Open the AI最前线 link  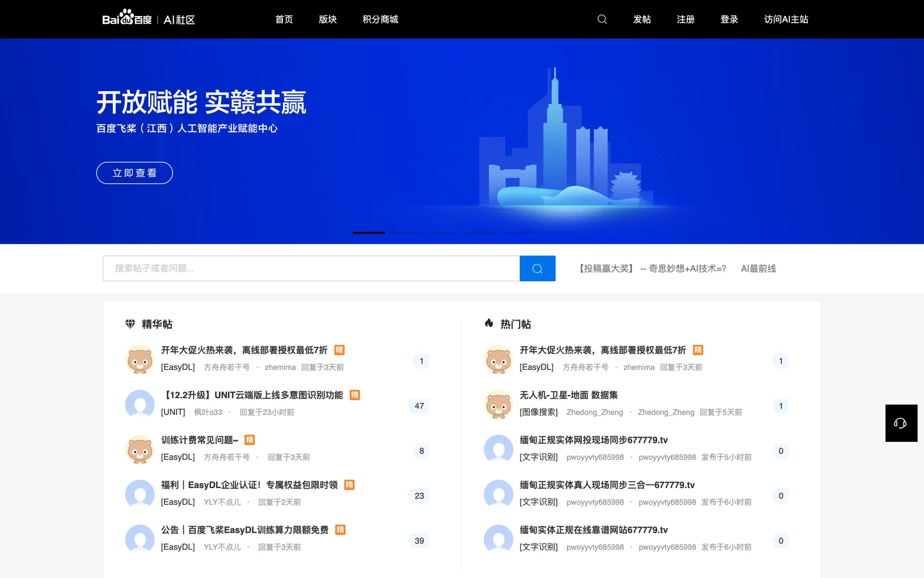758,268
